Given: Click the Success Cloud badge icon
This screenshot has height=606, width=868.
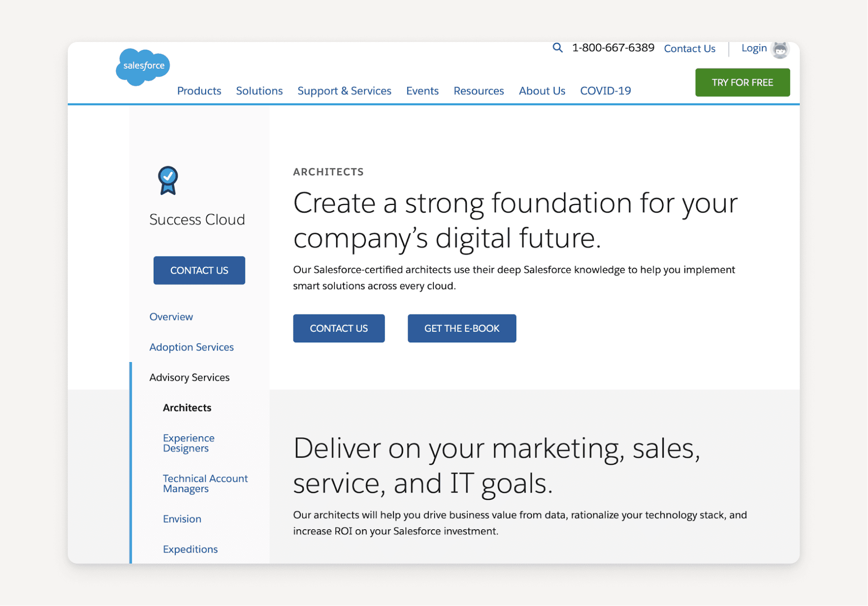Looking at the screenshot, I should tap(168, 181).
